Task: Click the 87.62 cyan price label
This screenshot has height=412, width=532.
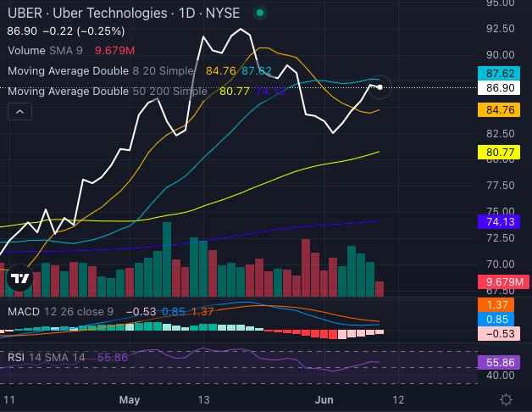Action: [x=498, y=74]
